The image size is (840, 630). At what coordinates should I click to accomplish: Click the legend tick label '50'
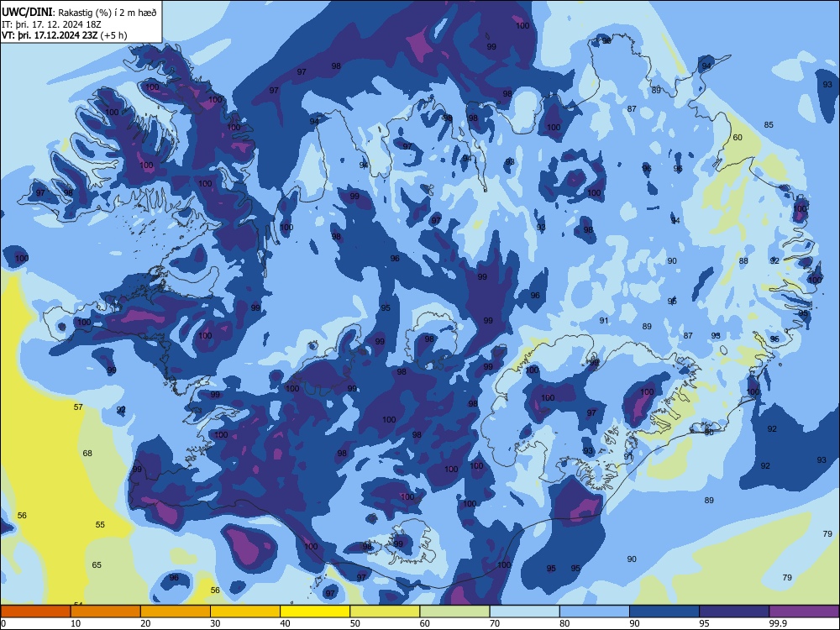[355, 623]
